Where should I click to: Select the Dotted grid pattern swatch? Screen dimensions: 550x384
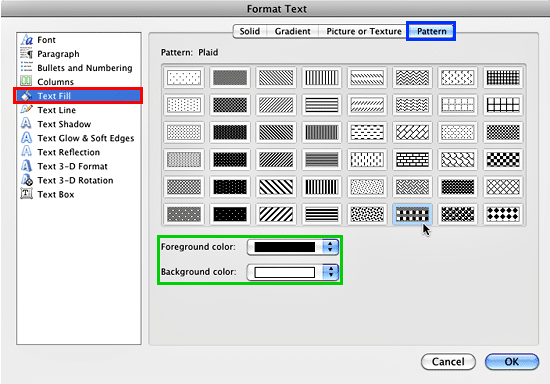point(458,105)
